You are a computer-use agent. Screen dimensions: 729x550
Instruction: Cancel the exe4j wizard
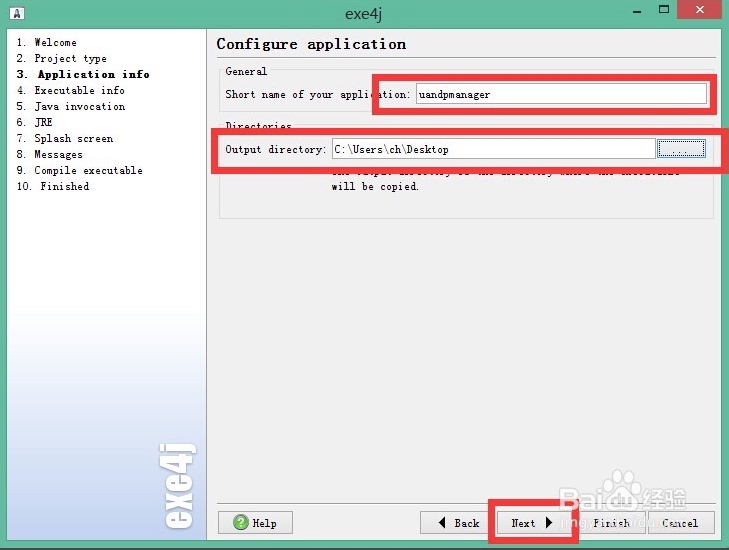tap(681, 523)
